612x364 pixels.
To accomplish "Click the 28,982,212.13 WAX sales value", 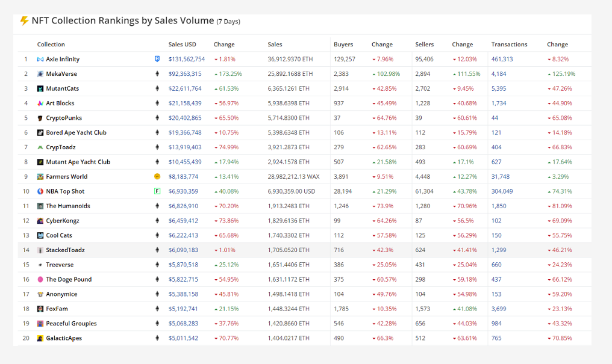I will 293,176.
